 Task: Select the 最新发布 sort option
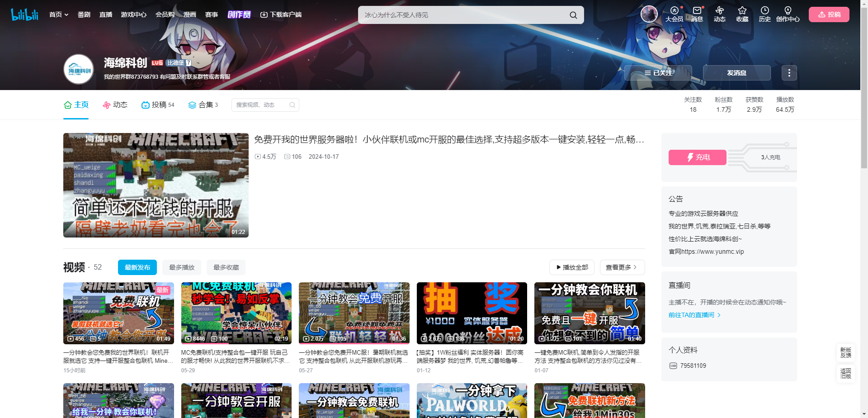point(137,267)
